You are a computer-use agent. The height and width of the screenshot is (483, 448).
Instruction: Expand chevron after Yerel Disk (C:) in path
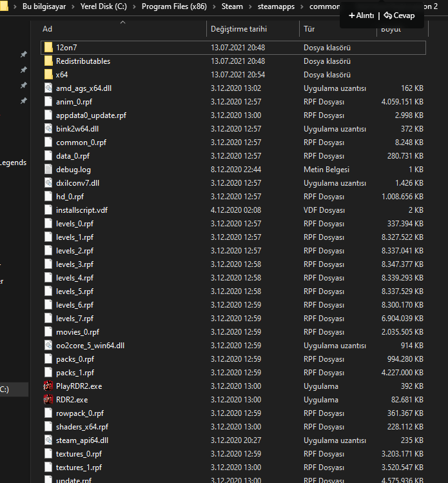click(x=134, y=6)
